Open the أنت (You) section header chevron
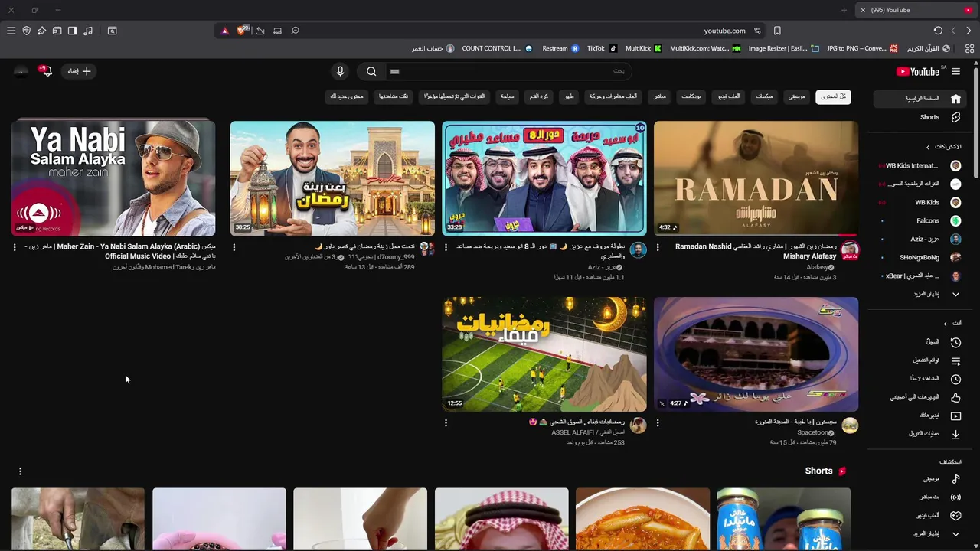 pos(945,324)
